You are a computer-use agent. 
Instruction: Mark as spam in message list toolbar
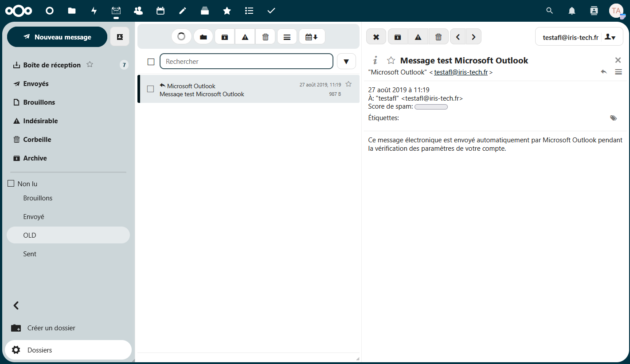tap(245, 37)
